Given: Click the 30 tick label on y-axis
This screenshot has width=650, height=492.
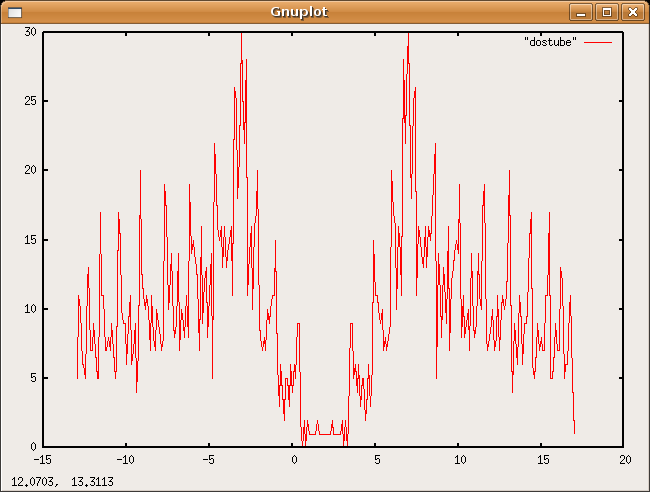Looking at the screenshot, I should click(30, 32).
